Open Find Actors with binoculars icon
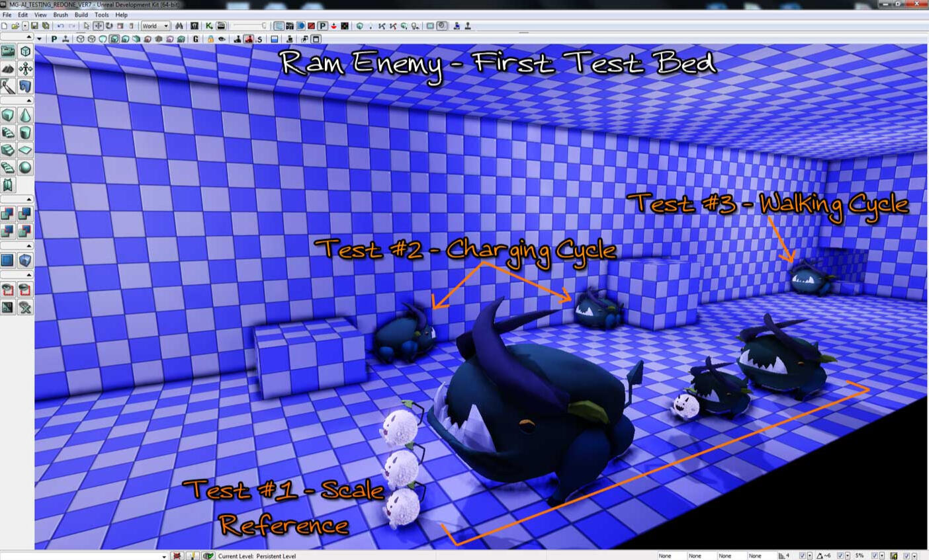Image resolution: width=929 pixels, height=560 pixels. [x=179, y=26]
